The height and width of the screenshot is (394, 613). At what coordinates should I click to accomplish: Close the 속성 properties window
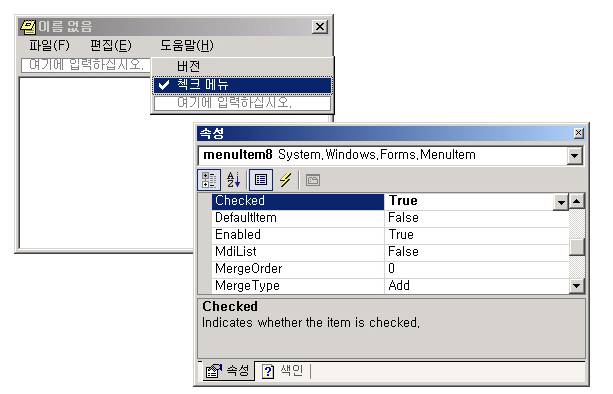coord(578,133)
